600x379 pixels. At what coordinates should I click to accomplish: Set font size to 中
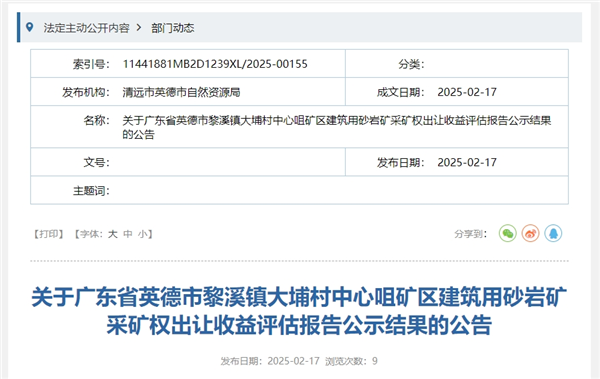tap(128, 234)
